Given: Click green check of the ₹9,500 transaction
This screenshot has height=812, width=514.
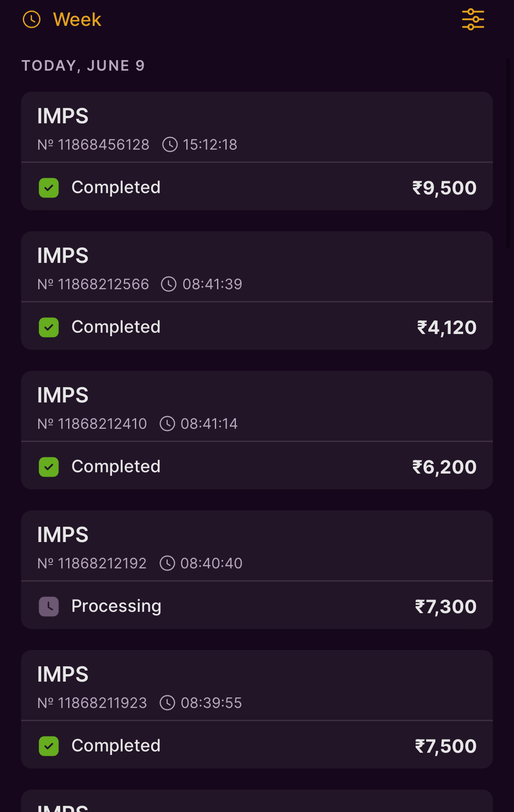Looking at the screenshot, I should click(49, 188).
